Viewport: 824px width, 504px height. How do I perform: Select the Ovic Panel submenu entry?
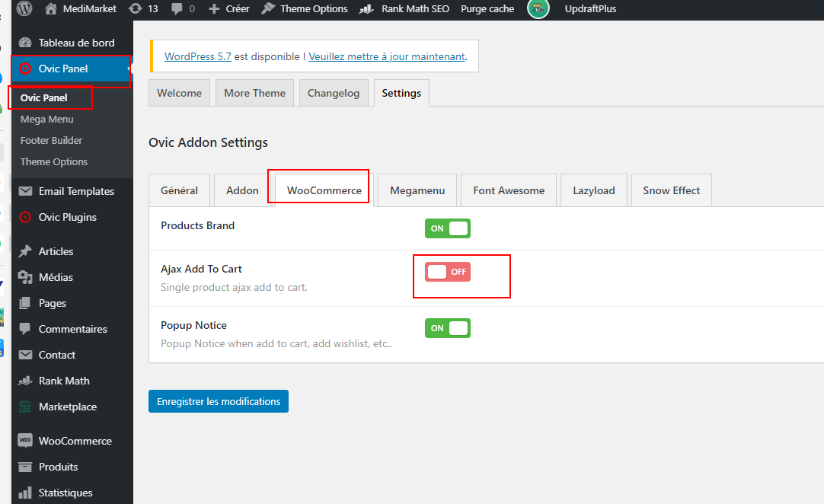tap(44, 97)
